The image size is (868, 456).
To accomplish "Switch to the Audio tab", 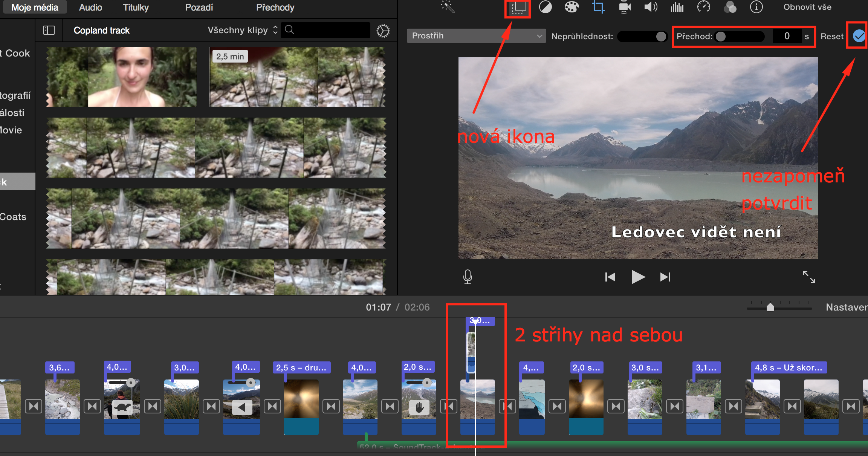I will 90,8.
